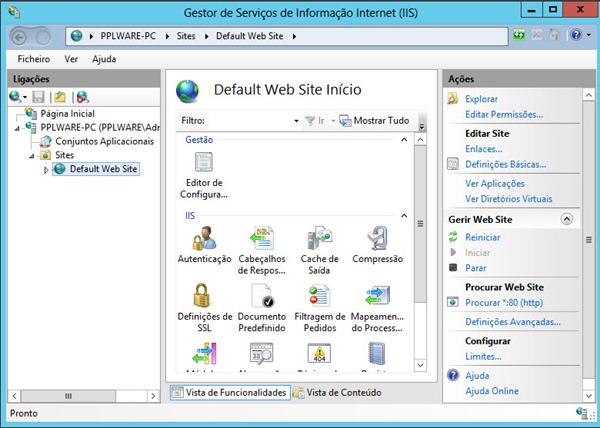
Task: Click Ajuda Online link
Action: coord(492,391)
